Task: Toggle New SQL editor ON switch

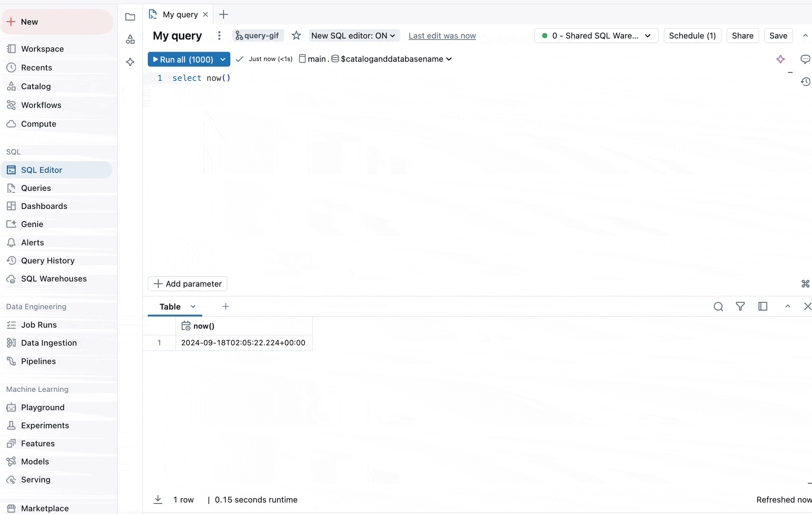Action: tap(353, 36)
